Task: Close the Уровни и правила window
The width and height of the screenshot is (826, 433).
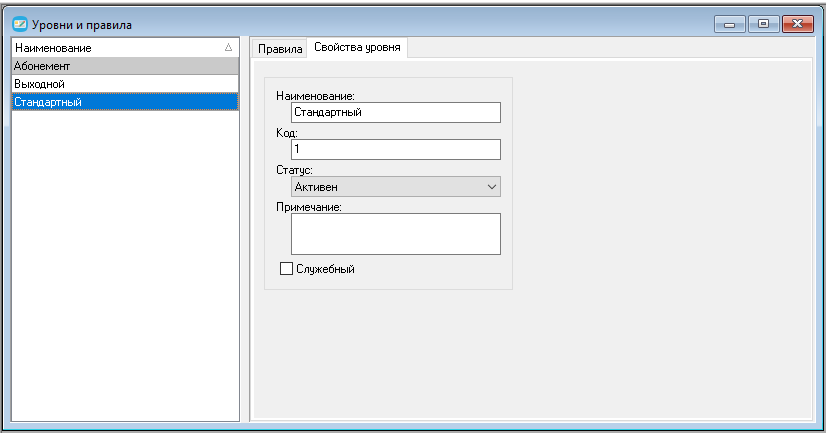Action: pyautogui.click(x=798, y=24)
